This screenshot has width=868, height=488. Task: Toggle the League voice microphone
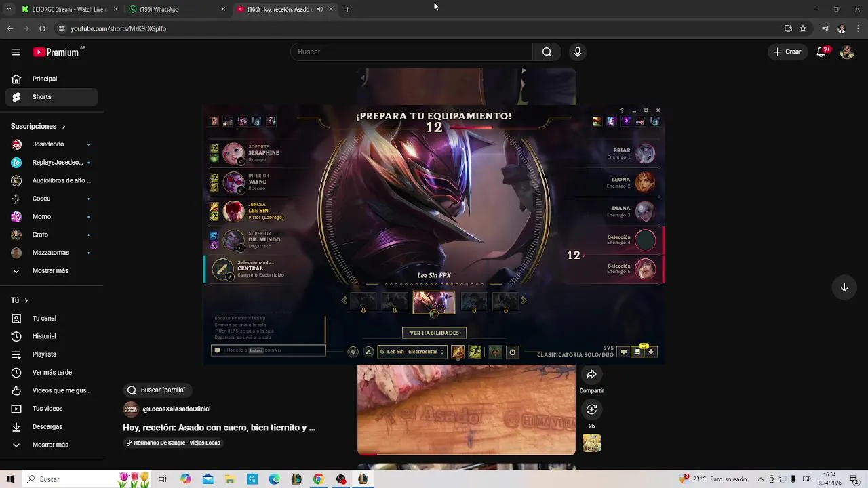(x=651, y=352)
